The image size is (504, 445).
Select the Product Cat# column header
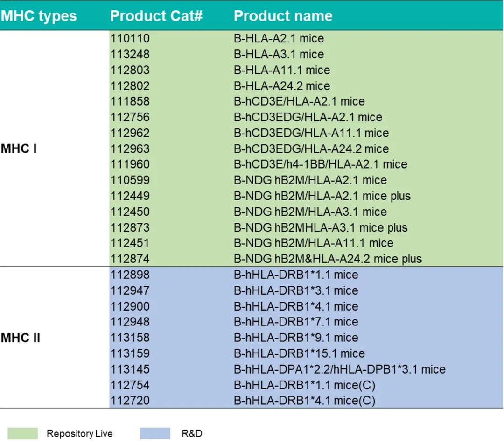pyautogui.click(x=156, y=16)
